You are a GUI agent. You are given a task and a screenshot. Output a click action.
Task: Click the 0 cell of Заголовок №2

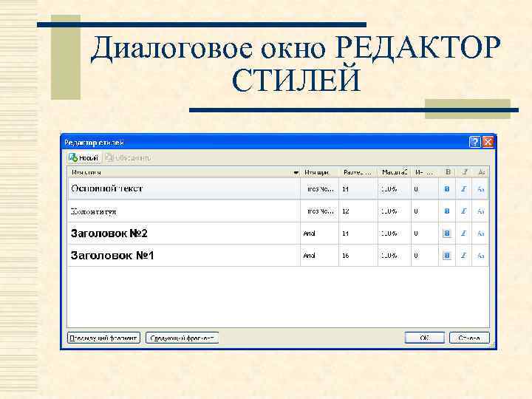[425, 233]
